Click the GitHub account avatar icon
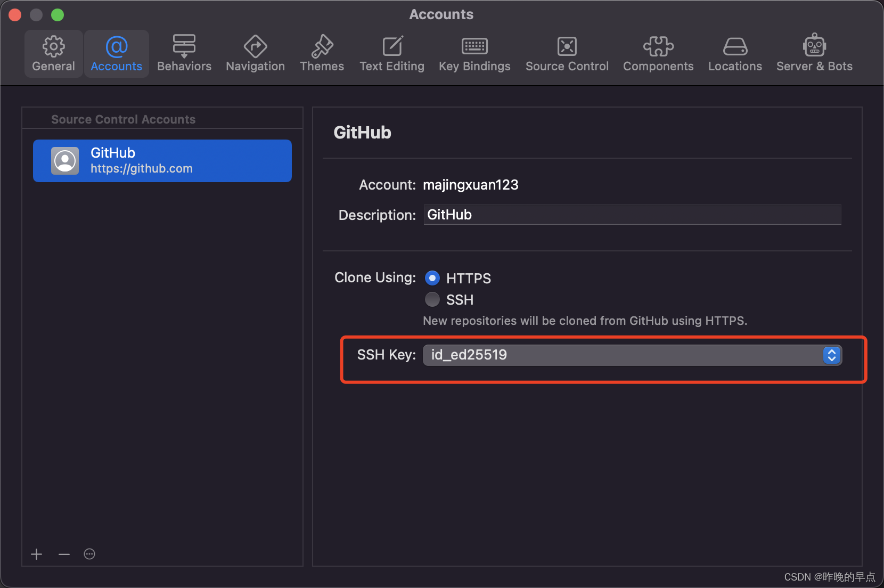884x588 pixels. tap(65, 161)
